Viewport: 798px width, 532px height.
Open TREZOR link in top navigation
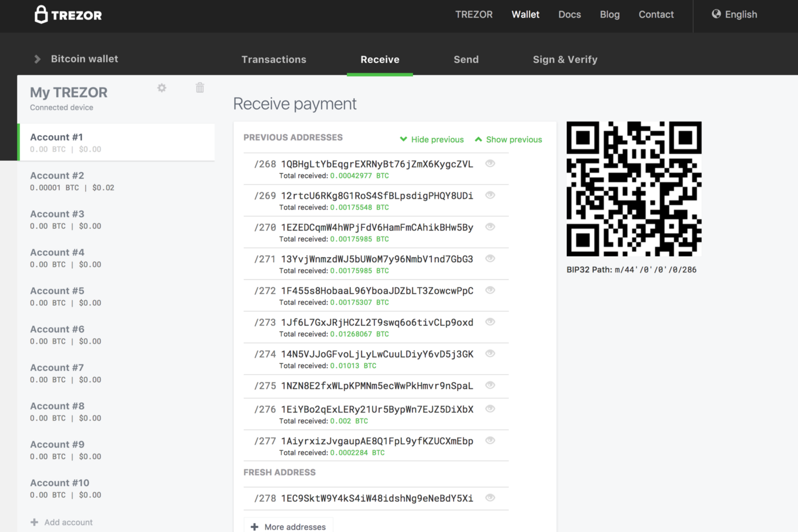point(474,15)
